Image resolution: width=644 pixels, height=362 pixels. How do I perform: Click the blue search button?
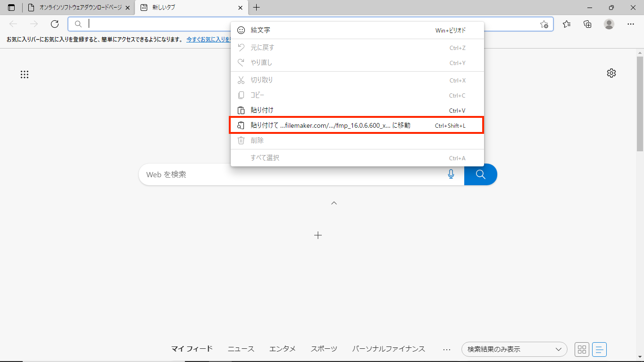pyautogui.click(x=480, y=174)
